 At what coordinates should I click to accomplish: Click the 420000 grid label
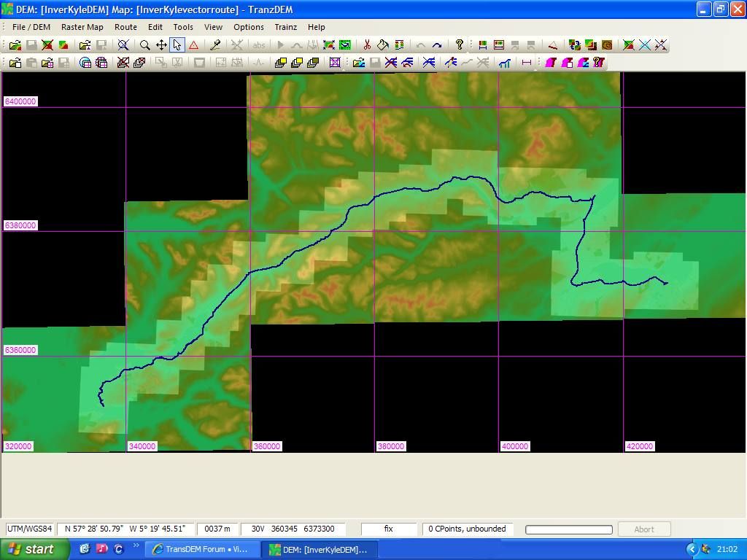click(x=639, y=446)
